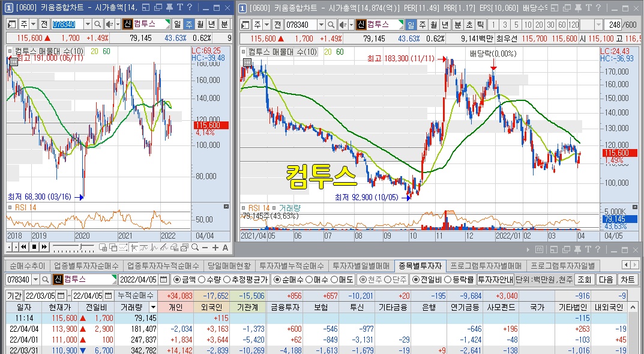Open calendar for start date 22/03/05
The image size is (644, 354).
click(x=61, y=296)
